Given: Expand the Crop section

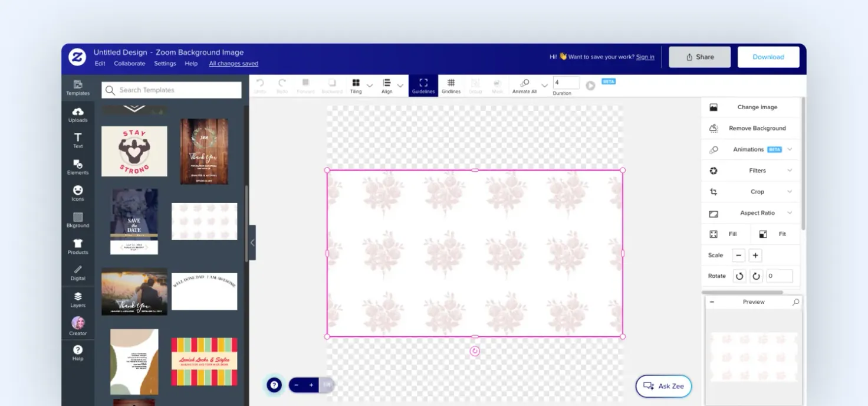Looking at the screenshot, I should click(x=751, y=192).
